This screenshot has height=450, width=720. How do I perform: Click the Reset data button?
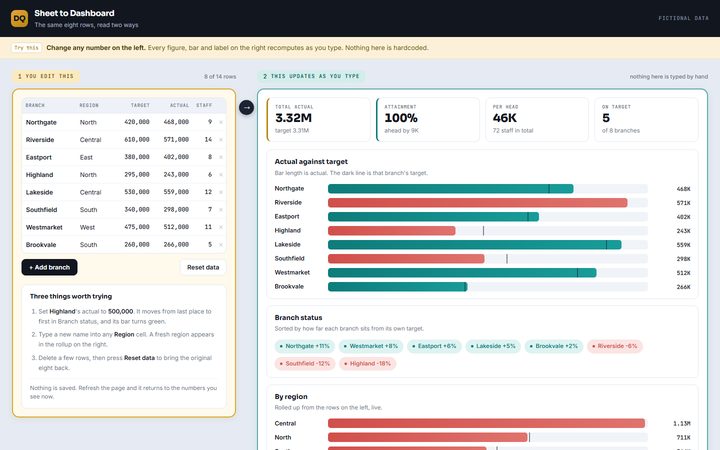click(x=203, y=267)
